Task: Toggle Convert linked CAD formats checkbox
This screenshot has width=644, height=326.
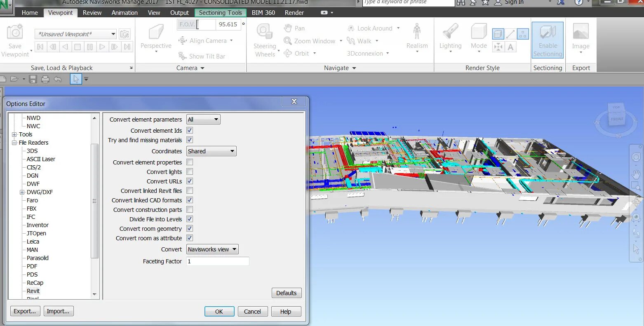Action: point(190,200)
